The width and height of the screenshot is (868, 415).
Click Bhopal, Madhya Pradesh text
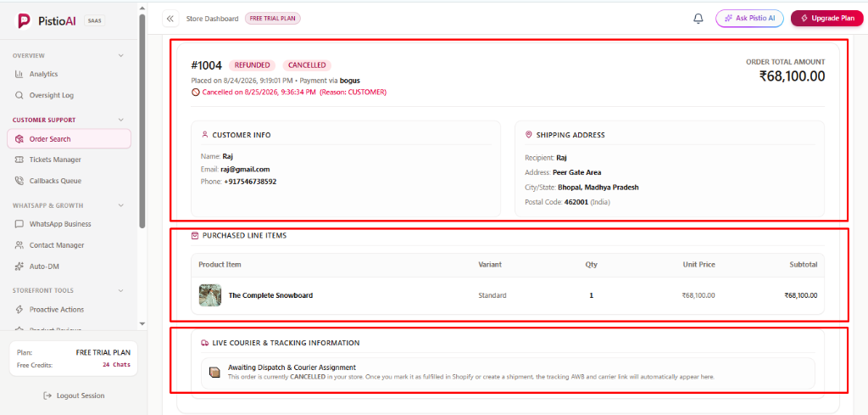pos(598,188)
